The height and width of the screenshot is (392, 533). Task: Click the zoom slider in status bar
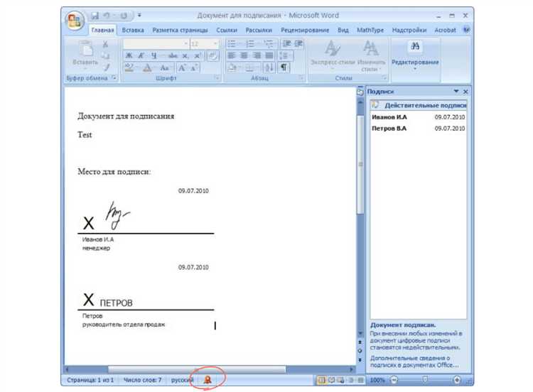(425, 380)
